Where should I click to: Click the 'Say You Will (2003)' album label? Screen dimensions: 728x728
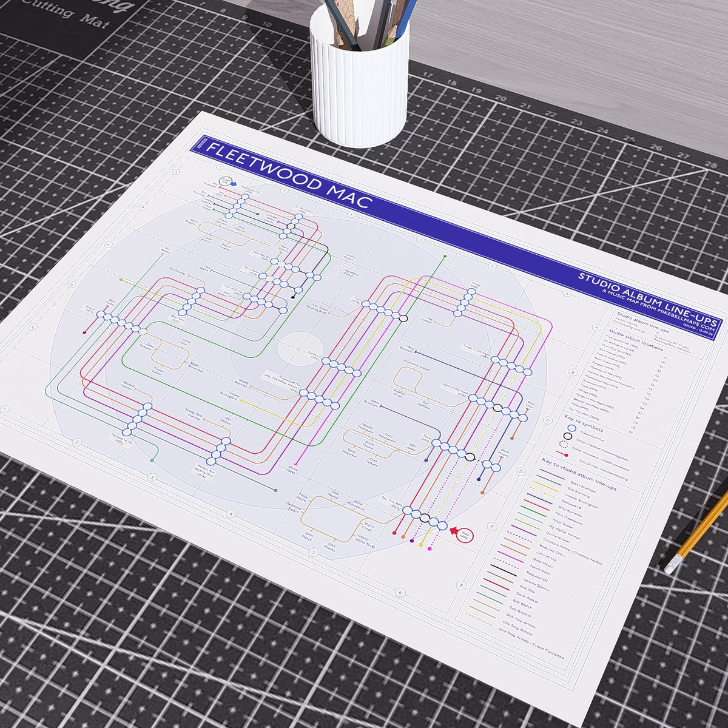[392, 504]
